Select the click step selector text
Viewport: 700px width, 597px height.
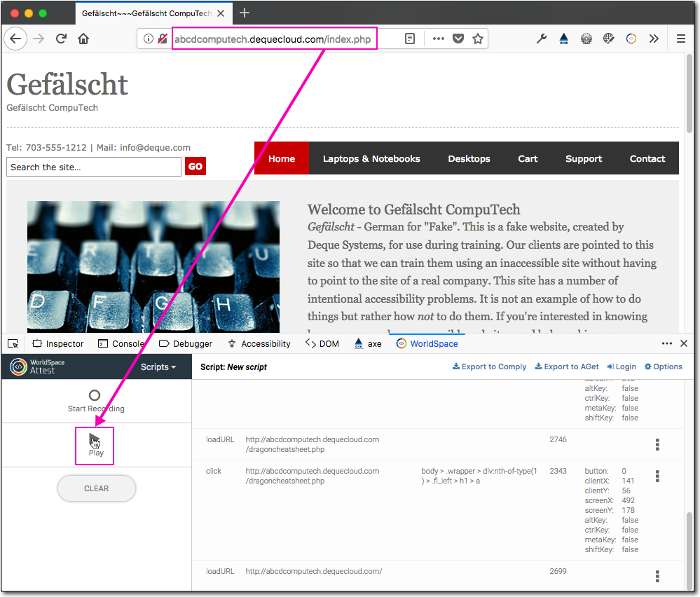479,476
